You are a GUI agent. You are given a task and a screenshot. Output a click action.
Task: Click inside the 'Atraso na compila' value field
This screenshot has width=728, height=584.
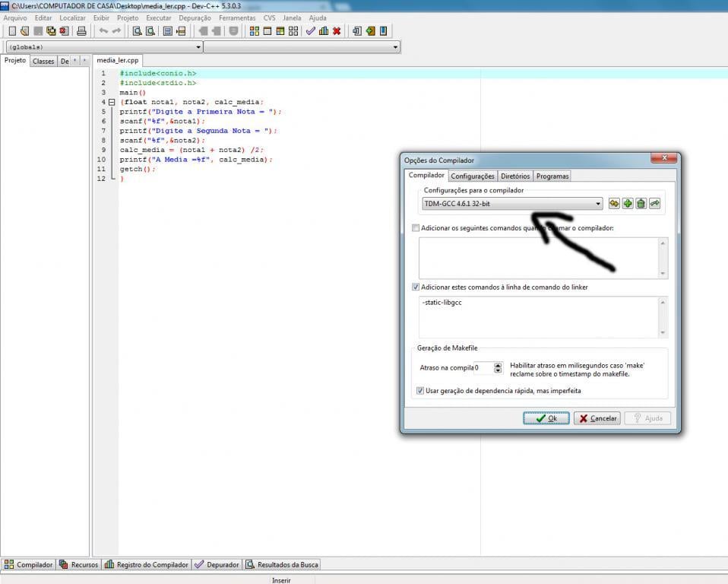pyautogui.click(x=484, y=367)
